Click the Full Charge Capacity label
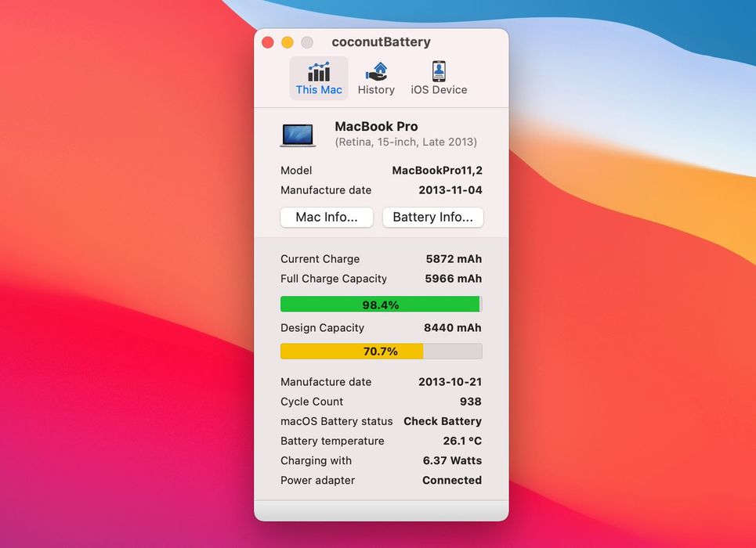Viewport: 756px width, 548px height. (334, 279)
